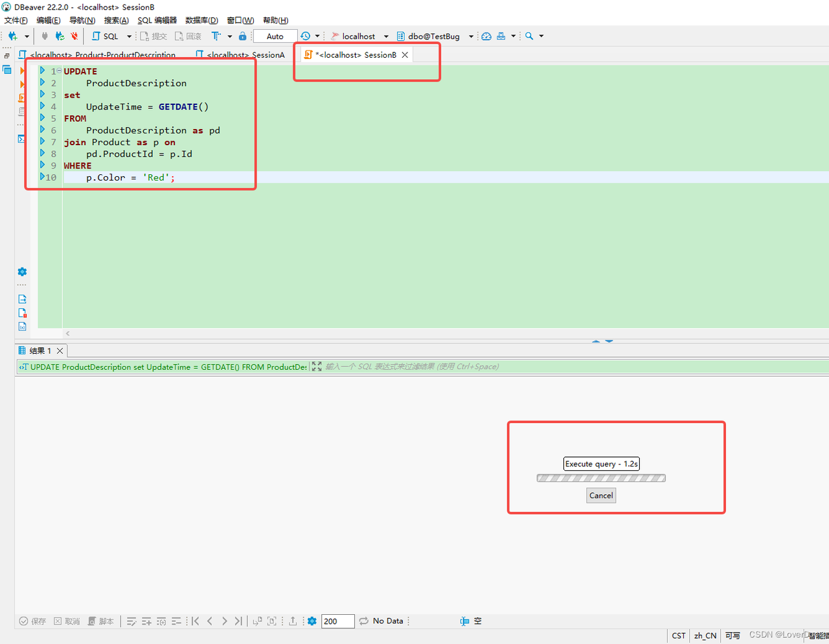Image resolution: width=829 pixels, height=644 pixels.
Task: Click the network diagram toolbar icon
Action: (501, 36)
